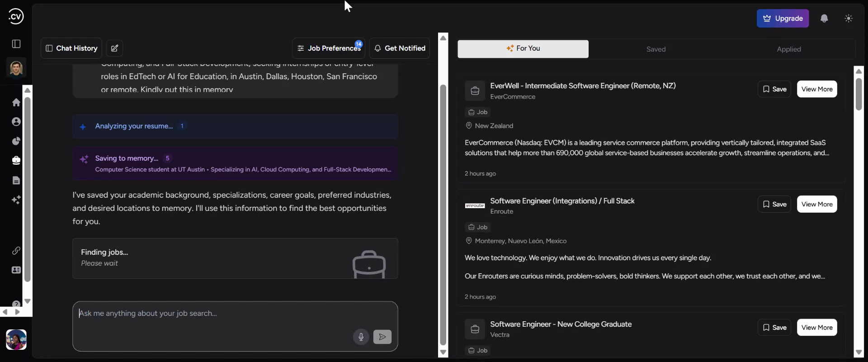The image size is (868, 362).
Task: Click the EverCommerce company name
Action: click(x=513, y=97)
